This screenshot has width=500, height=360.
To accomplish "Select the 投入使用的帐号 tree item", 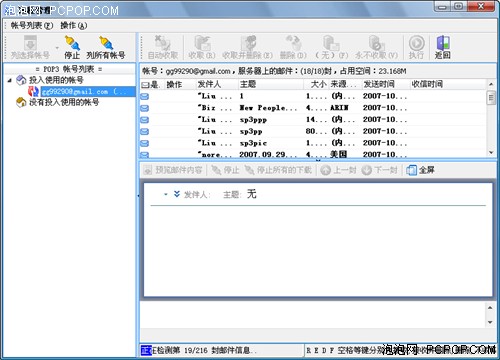I will coord(56,80).
